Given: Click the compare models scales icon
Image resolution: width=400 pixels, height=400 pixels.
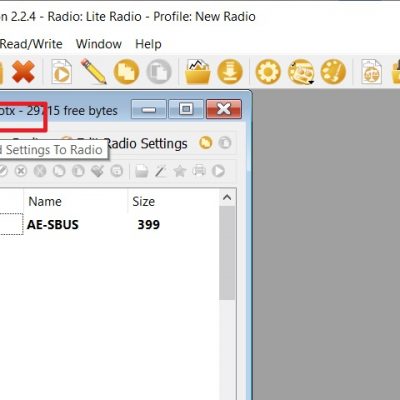Looking at the screenshot, I should (x=371, y=72).
